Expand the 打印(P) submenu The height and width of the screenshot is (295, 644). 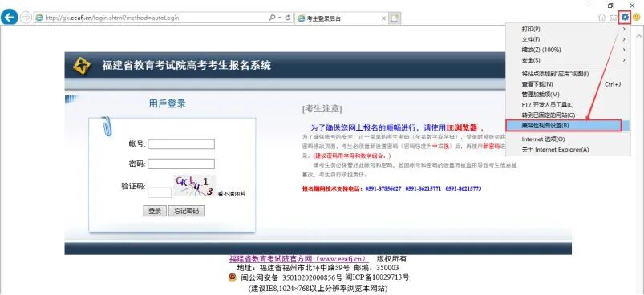(x=567, y=29)
